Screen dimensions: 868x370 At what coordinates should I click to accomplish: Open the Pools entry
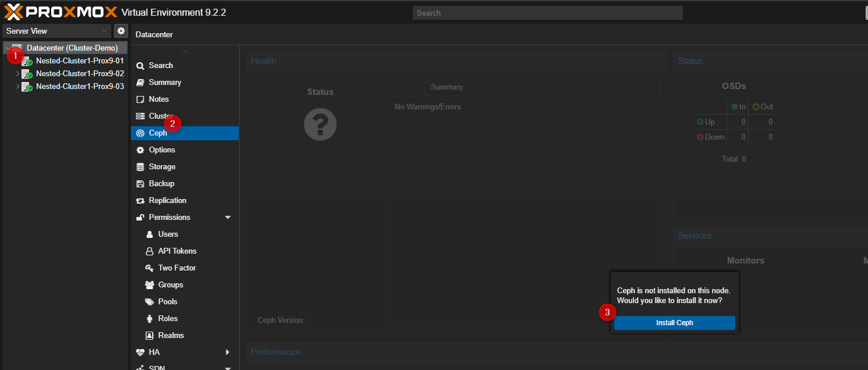click(x=185, y=302)
